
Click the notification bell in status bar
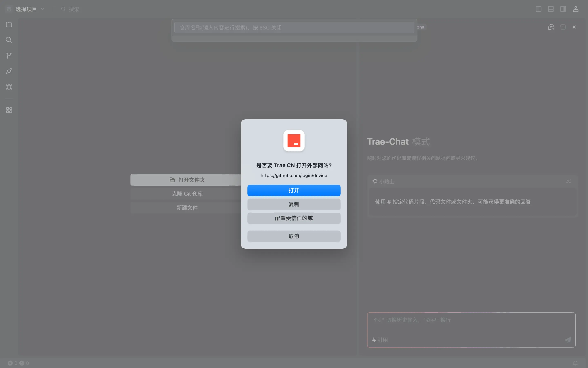[575, 363]
